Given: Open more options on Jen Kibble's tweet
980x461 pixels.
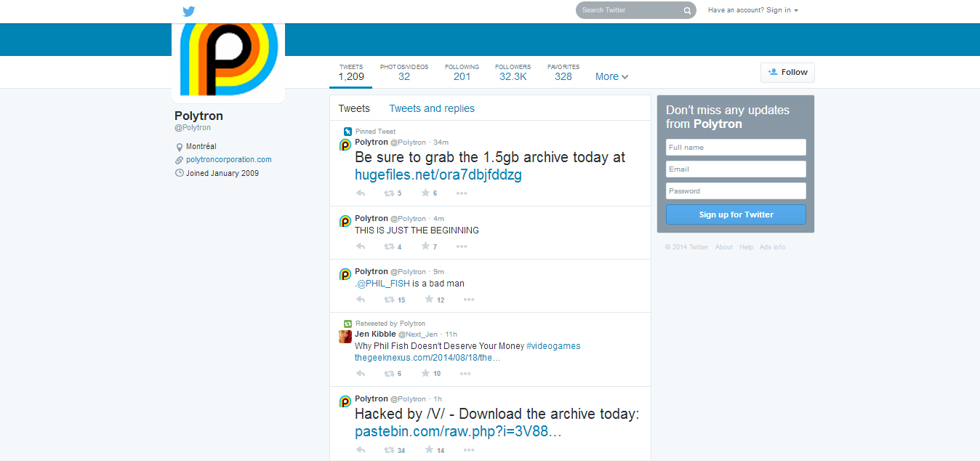Looking at the screenshot, I should point(464,374).
